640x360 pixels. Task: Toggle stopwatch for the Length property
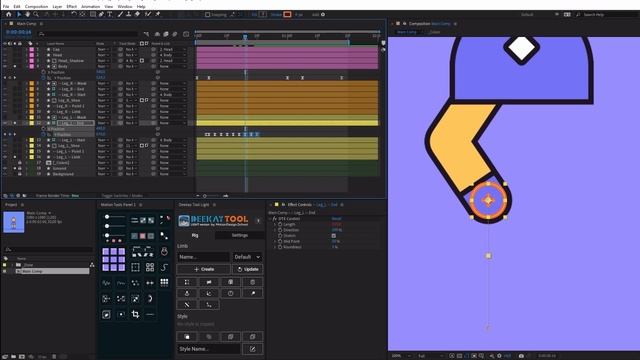[x=280, y=224]
